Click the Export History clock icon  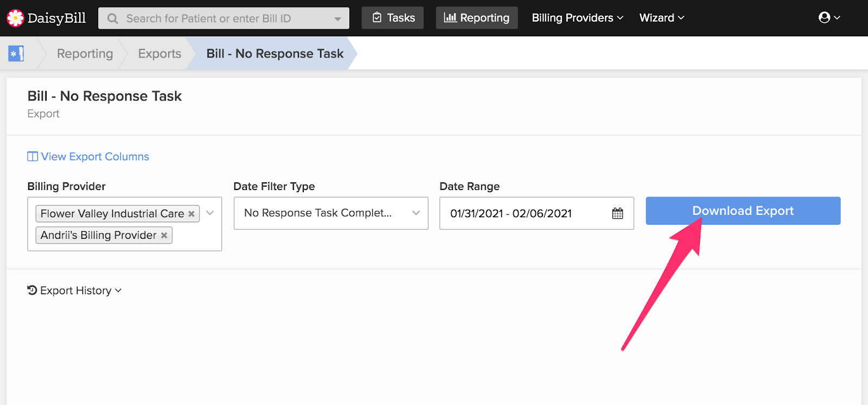[32, 290]
